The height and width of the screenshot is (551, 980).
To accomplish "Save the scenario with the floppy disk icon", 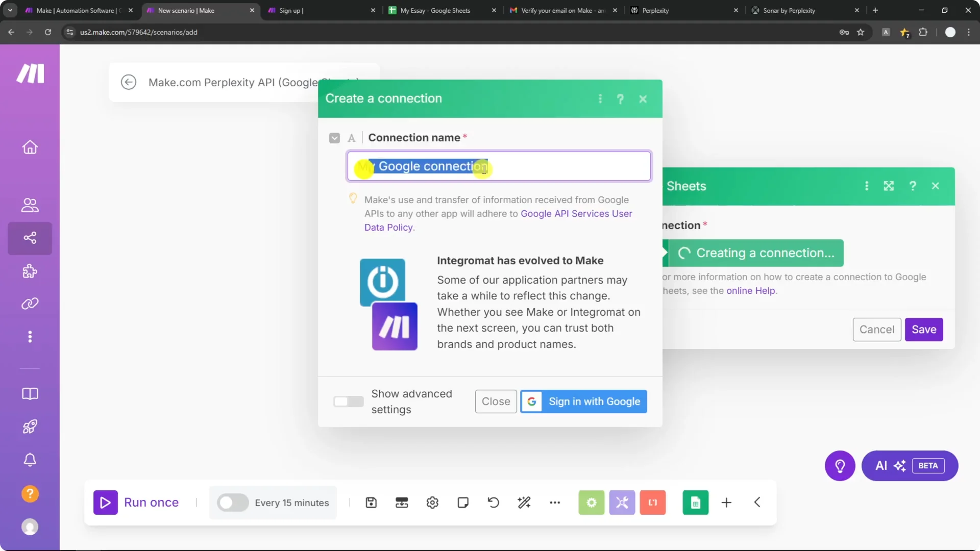I will 371,503.
